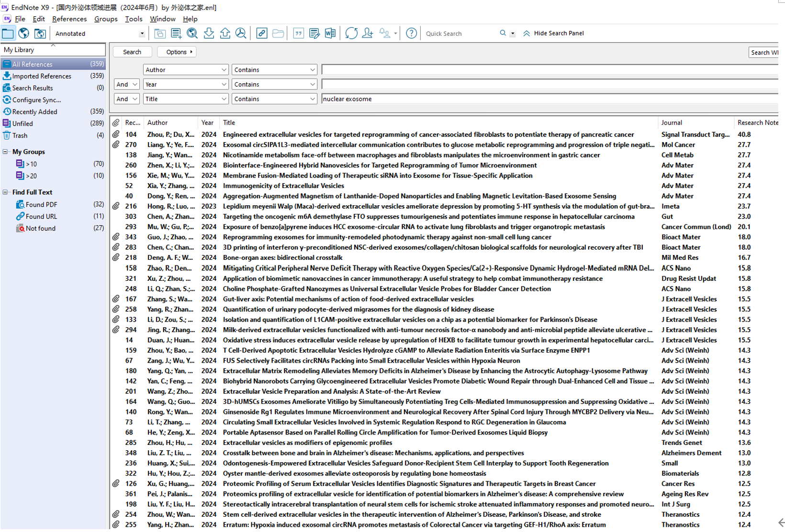Click the Quick Search input box

pos(460,34)
